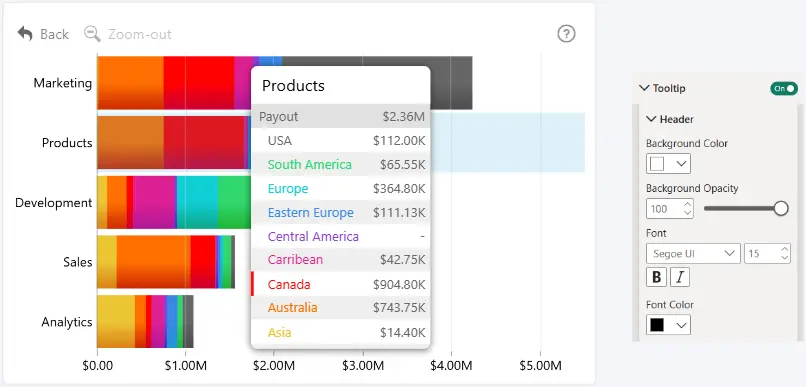Screen dimensions: 806x387
Task: Toggle Italic font style button
Action: [x=680, y=277]
